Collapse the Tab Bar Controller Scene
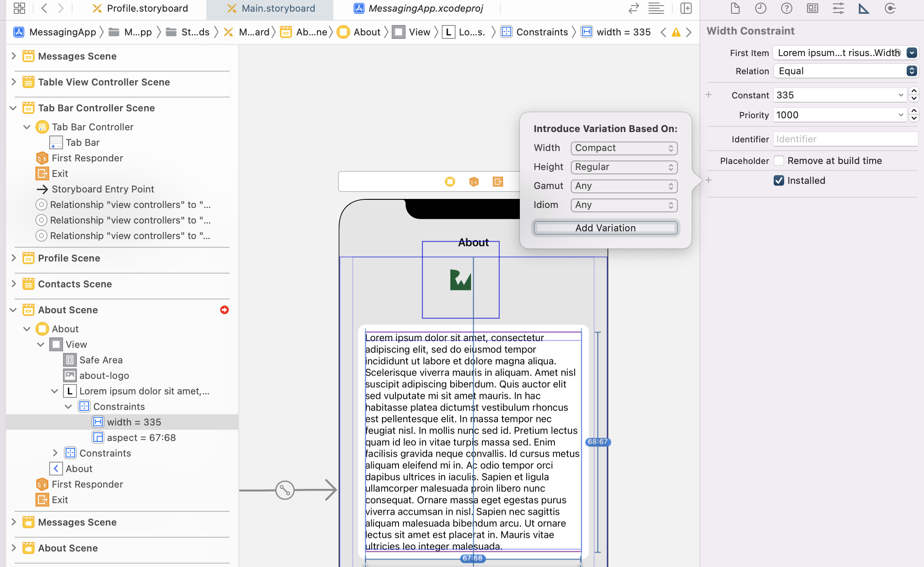The image size is (924, 567). [x=13, y=108]
